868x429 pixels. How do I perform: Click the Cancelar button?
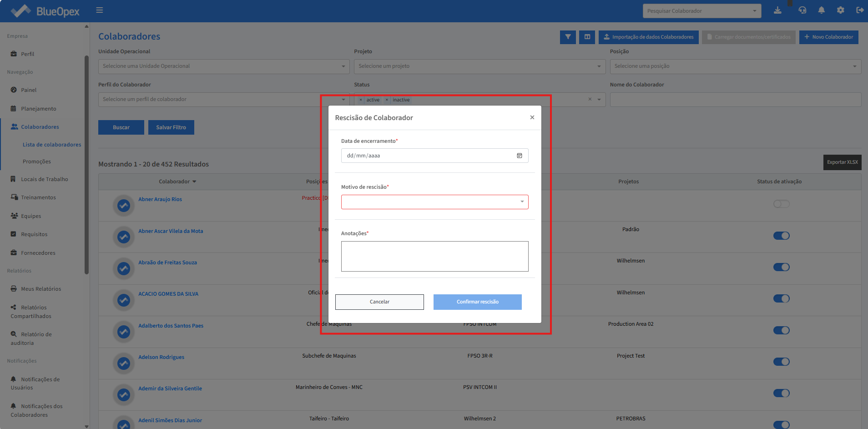[379, 302]
